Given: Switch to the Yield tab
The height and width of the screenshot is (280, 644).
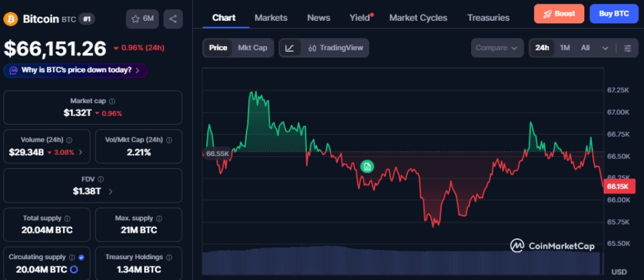Looking at the screenshot, I should point(360,18).
